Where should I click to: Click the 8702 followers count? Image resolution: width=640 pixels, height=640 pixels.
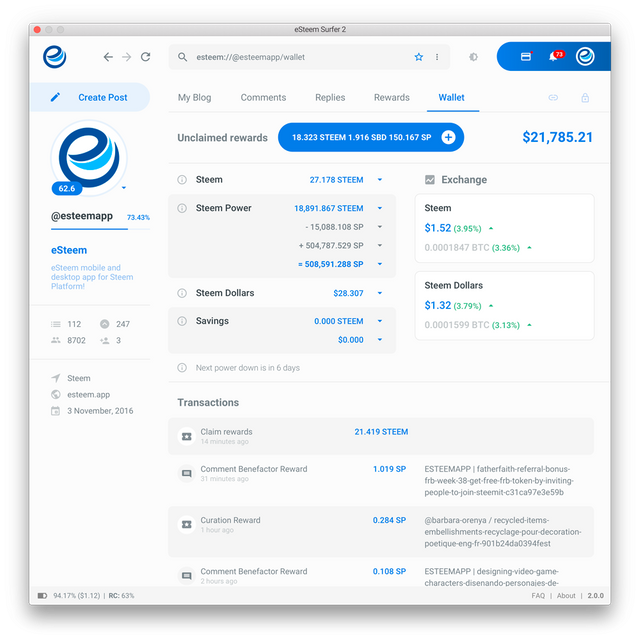tap(76, 340)
